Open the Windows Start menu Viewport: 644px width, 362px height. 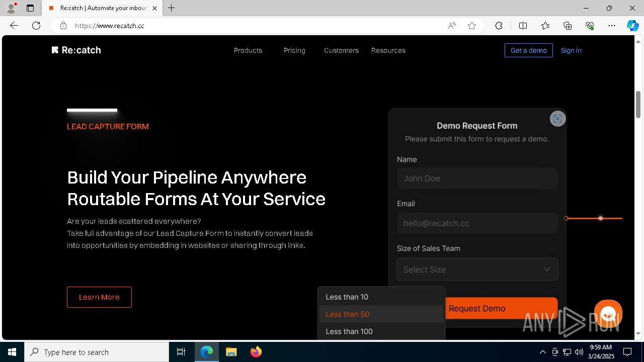pyautogui.click(x=12, y=352)
